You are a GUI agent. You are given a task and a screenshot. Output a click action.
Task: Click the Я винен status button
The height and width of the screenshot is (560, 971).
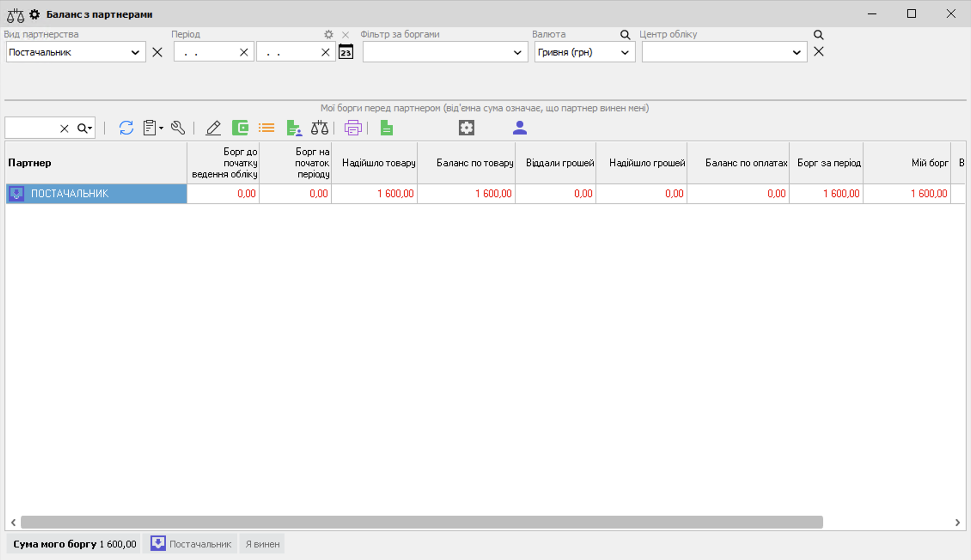263,544
